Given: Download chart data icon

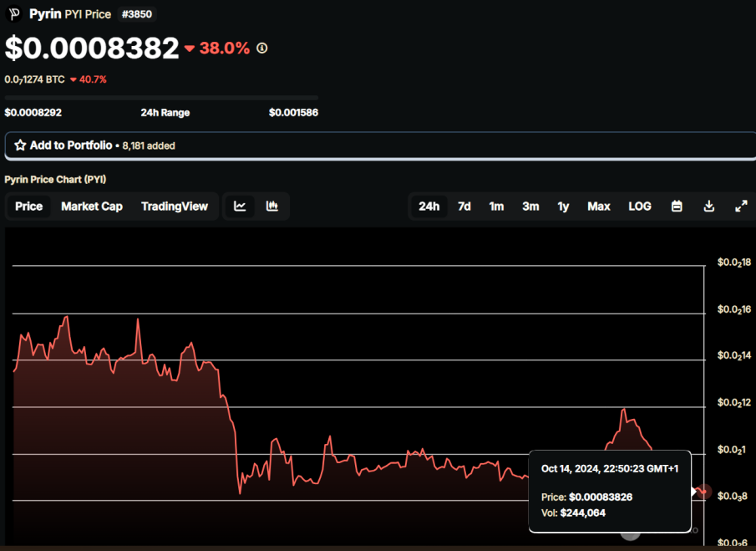Looking at the screenshot, I should click(x=708, y=207).
